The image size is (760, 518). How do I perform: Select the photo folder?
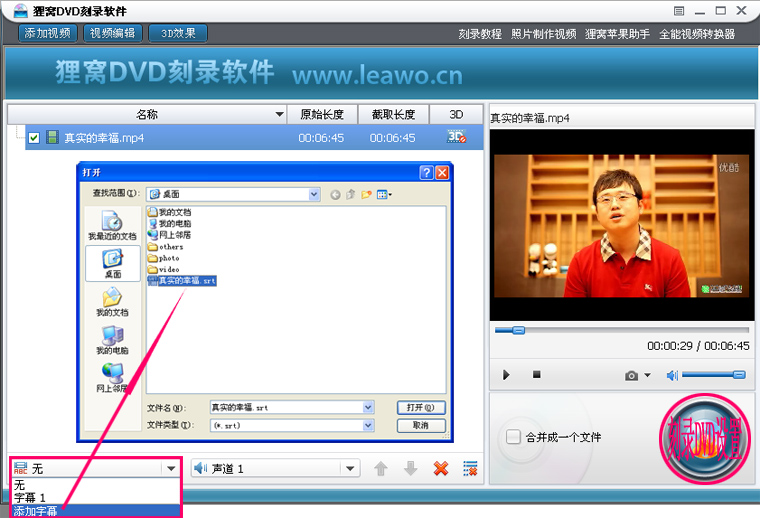[164, 258]
